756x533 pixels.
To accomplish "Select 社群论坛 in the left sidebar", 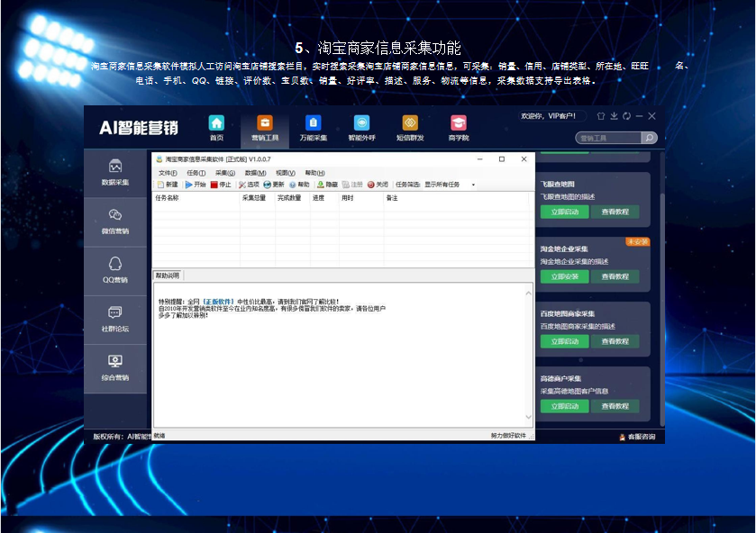I will [115, 319].
